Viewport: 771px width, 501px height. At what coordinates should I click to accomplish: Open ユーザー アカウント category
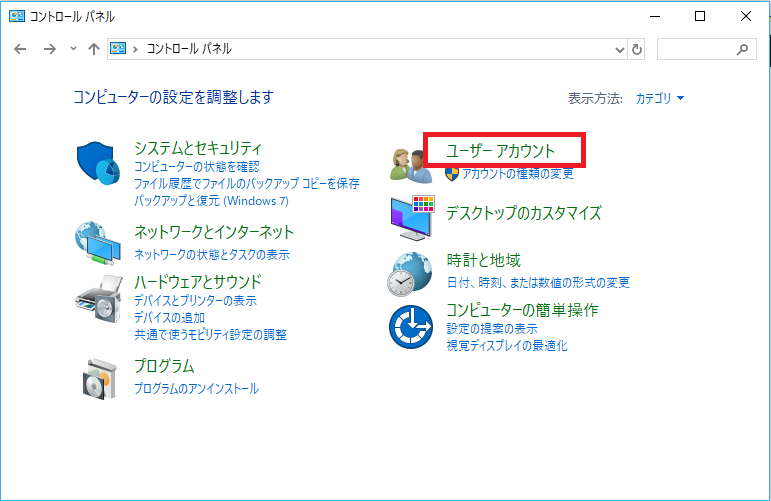[500, 150]
